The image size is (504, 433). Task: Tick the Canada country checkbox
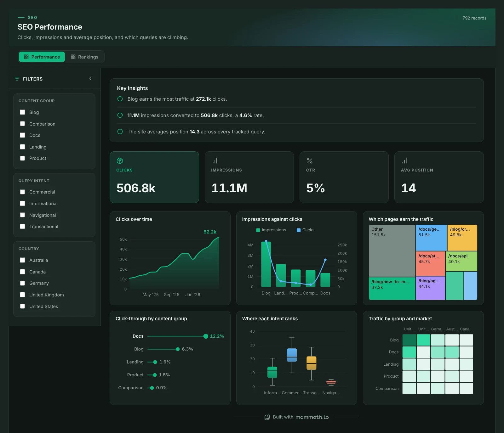[x=22, y=272]
